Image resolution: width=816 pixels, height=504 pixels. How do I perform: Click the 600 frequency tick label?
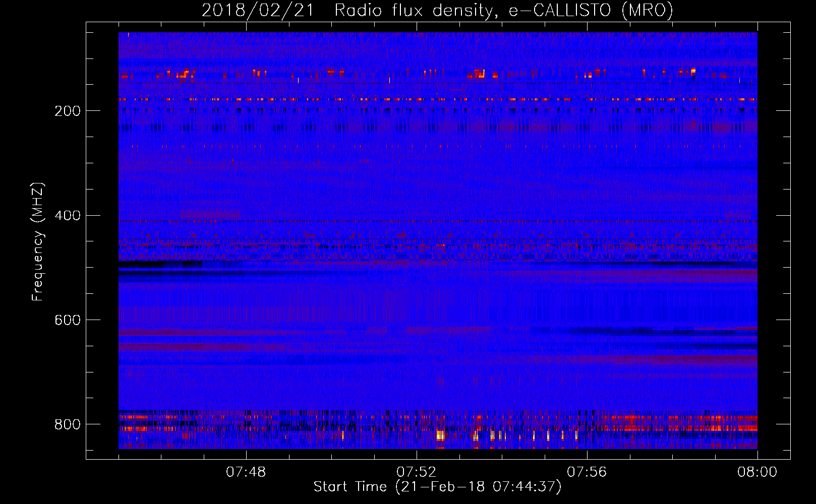click(68, 320)
